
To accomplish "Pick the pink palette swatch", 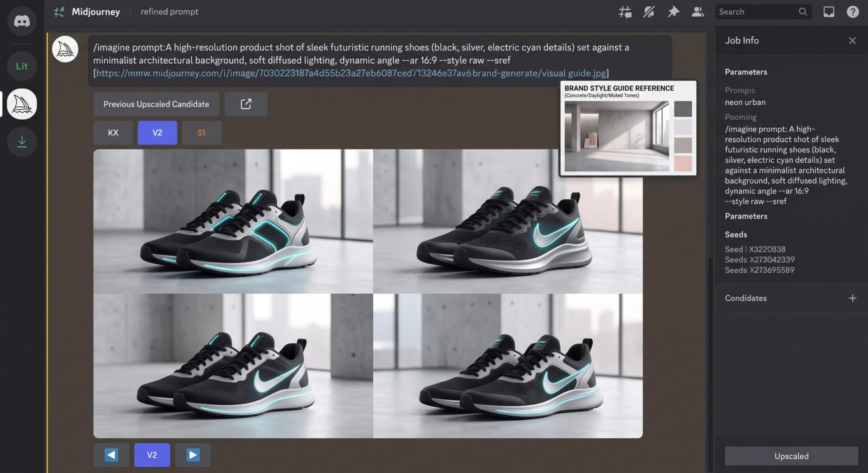I will click(683, 163).
